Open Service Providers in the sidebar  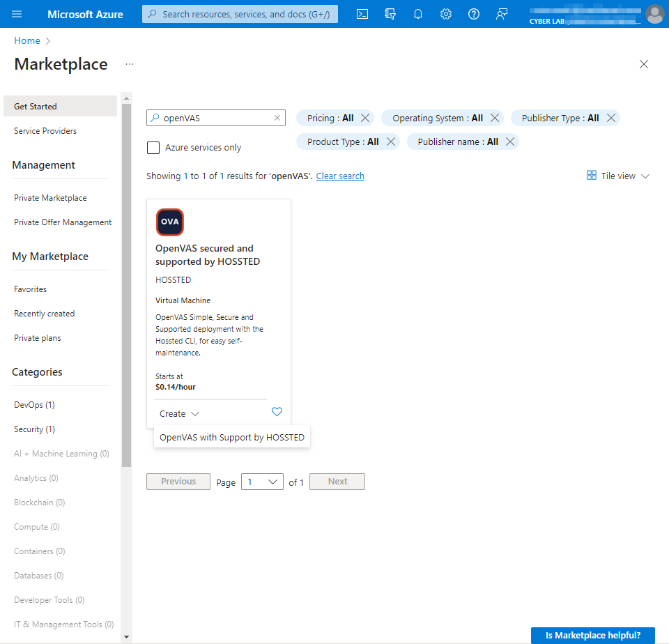coord(45,131)
